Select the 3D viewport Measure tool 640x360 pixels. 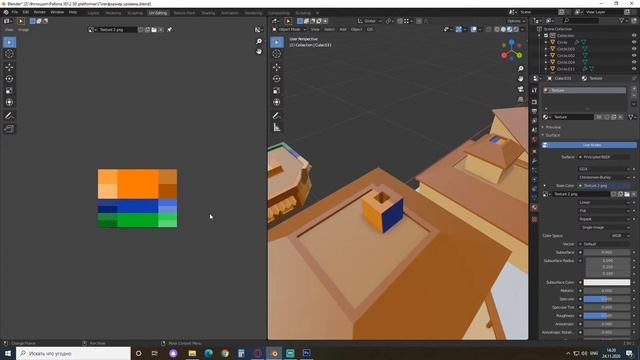tap(277, 128)
